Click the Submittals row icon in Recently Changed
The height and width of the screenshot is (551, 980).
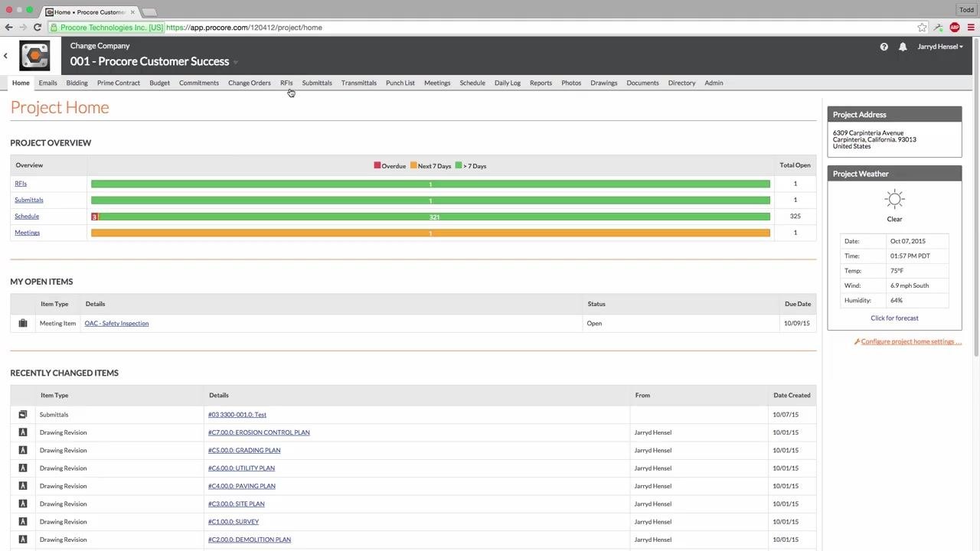coord(23,415)
